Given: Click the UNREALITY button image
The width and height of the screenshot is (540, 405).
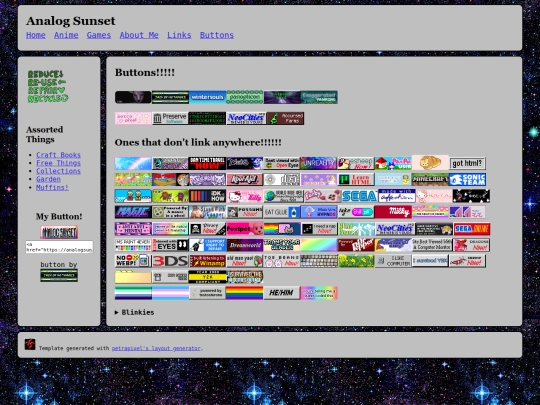Looking at the screenshot, I should pos(319,163).
